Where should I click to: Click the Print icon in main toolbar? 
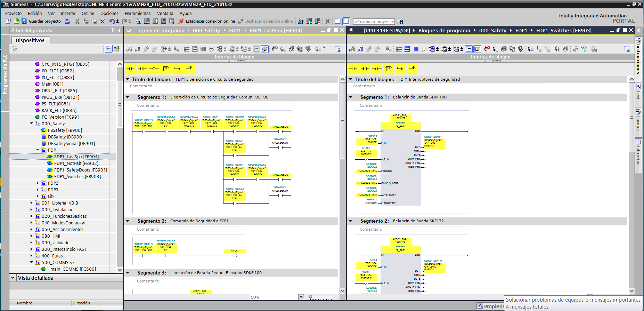click(x=67, y=21)
